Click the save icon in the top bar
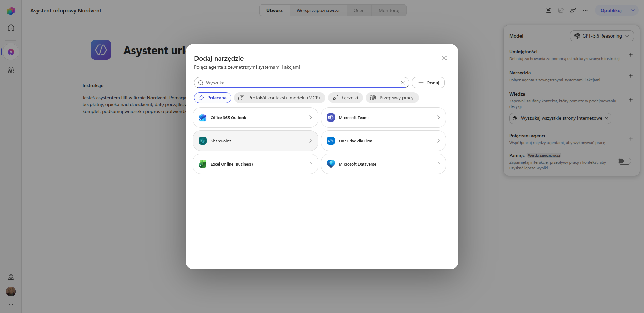 click(x=548, y=10)
